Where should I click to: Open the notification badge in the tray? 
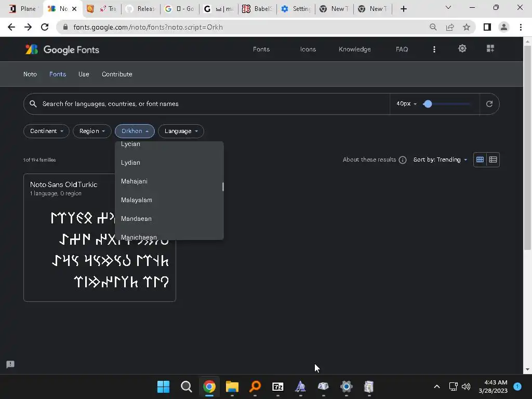pos(517,386)
